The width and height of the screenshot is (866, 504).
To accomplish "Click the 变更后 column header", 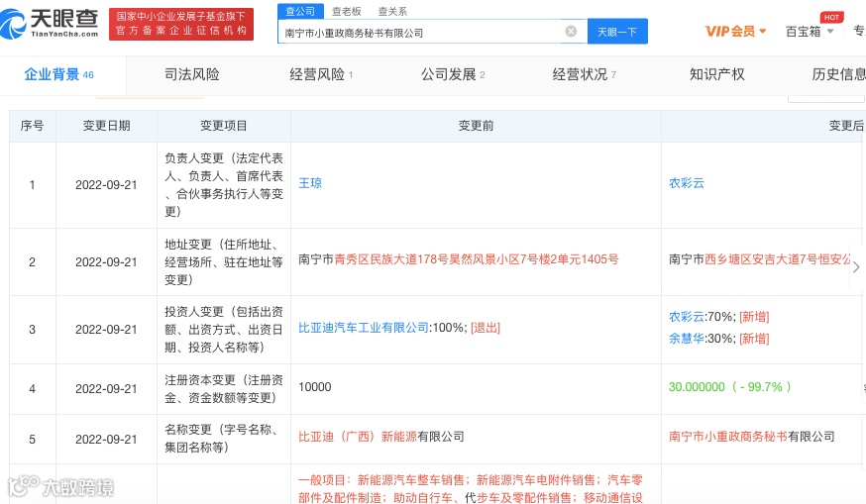I will tap(846, 126).
